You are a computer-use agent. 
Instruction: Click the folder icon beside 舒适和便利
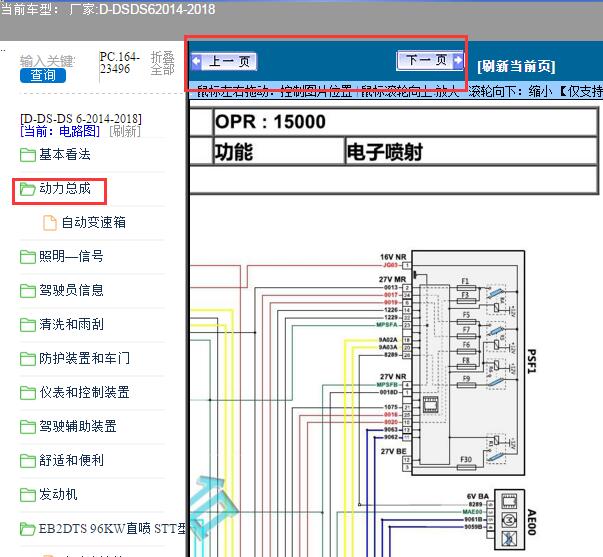coord(28,460)
